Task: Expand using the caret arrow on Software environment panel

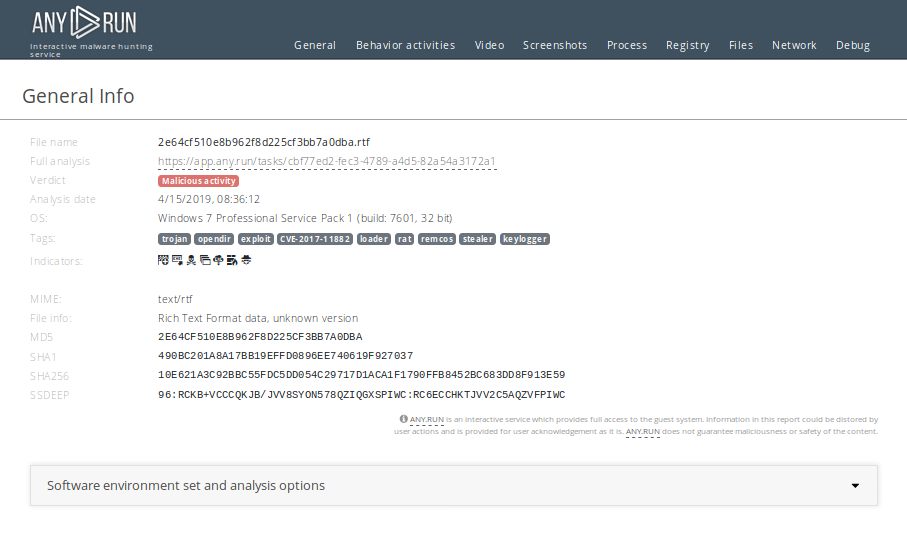Action: click(x=855, y=486)
